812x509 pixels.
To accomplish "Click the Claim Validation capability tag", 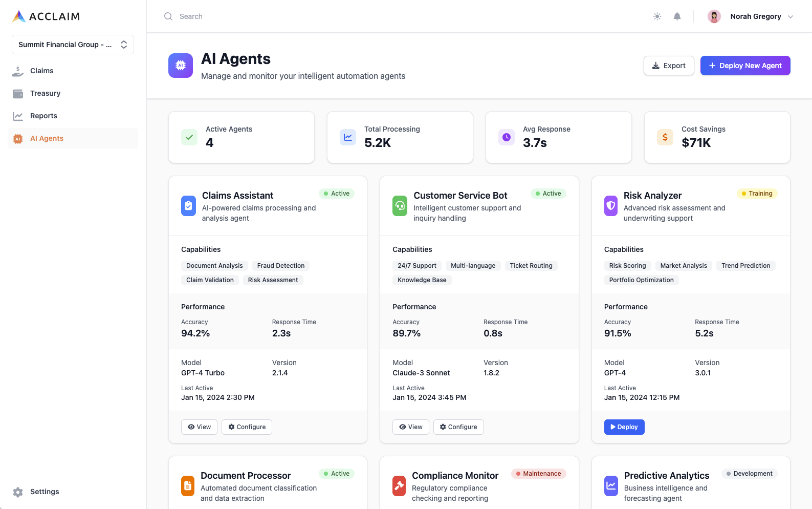I will (210, 280).
